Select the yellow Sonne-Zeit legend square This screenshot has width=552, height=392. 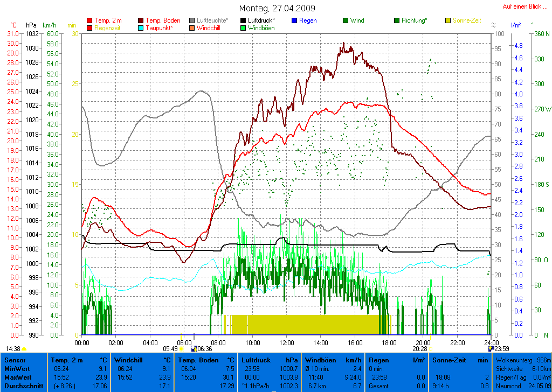(x=448, y=21)
